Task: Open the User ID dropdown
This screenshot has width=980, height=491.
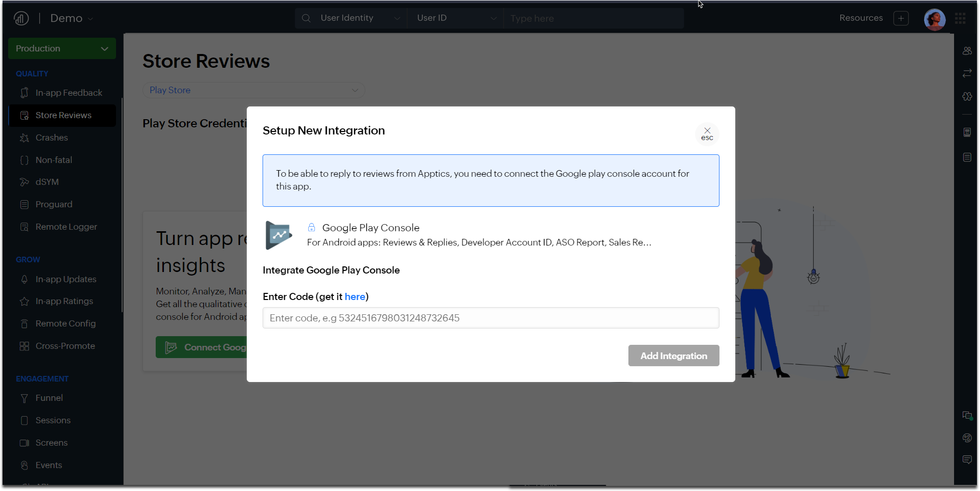Action: 456,18
